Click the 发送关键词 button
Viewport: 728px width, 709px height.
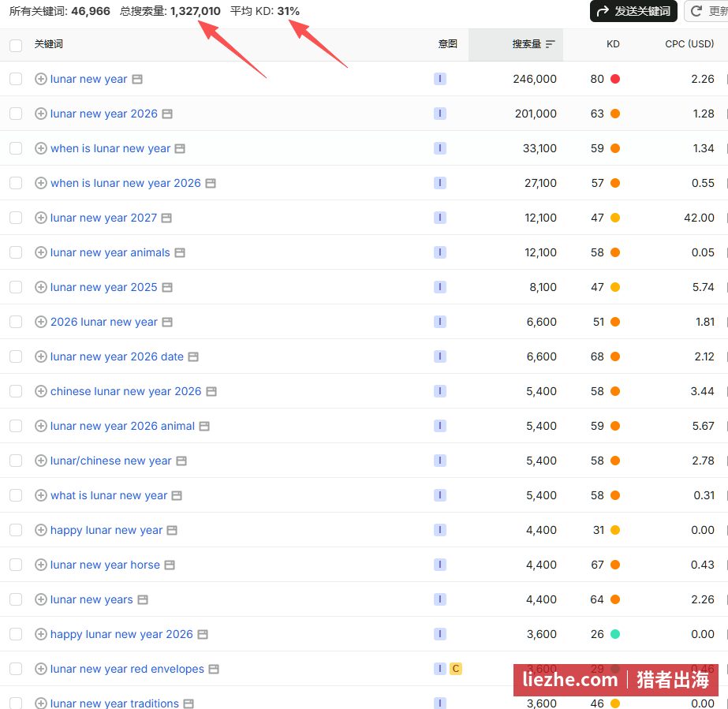[634, 11]
